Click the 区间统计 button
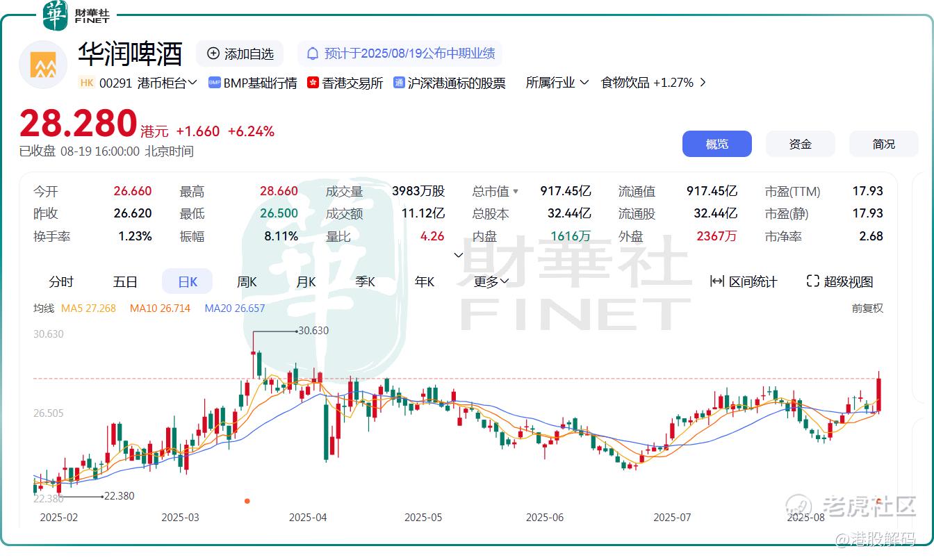The image size is (934, 560). pyautogui.click(x=744, y=281)
